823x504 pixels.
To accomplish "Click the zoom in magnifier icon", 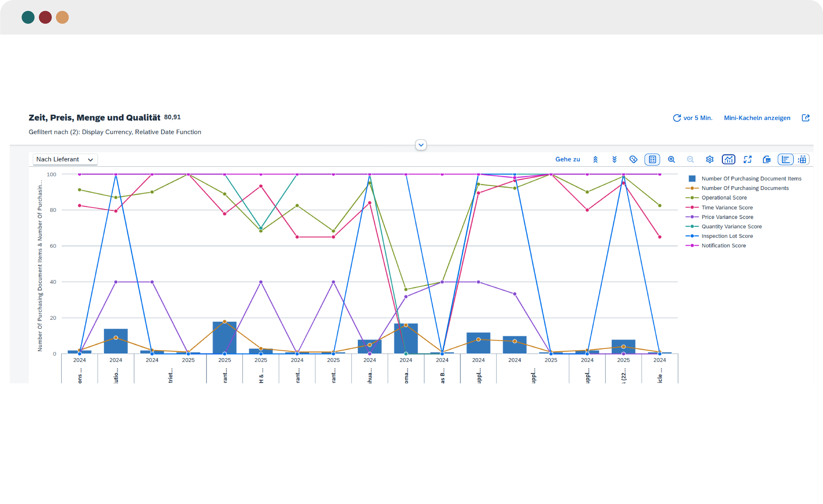I will point(671,160).
